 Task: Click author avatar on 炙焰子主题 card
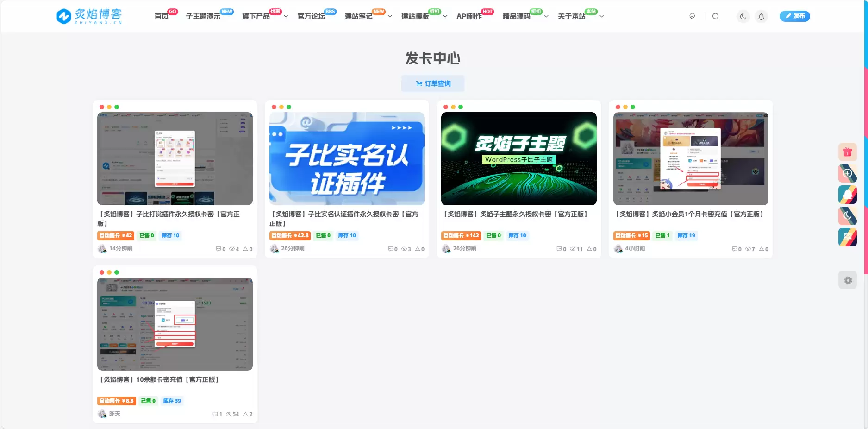point(446,249)
